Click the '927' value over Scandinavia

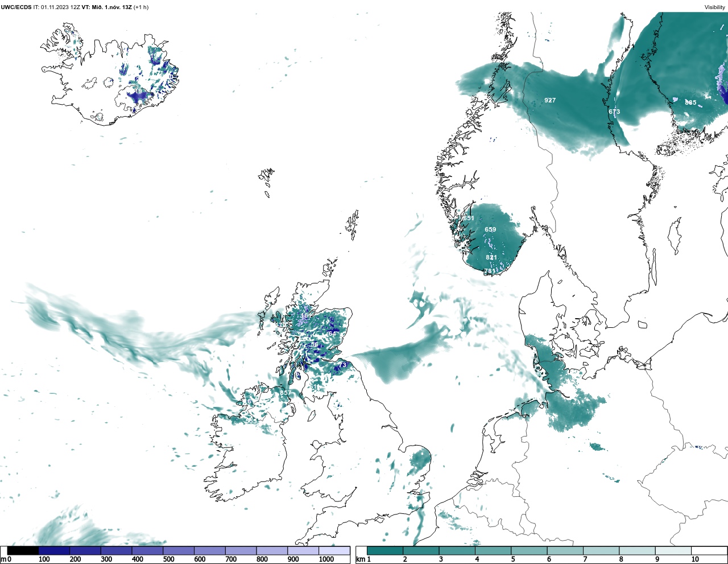(x=550, y=100)
